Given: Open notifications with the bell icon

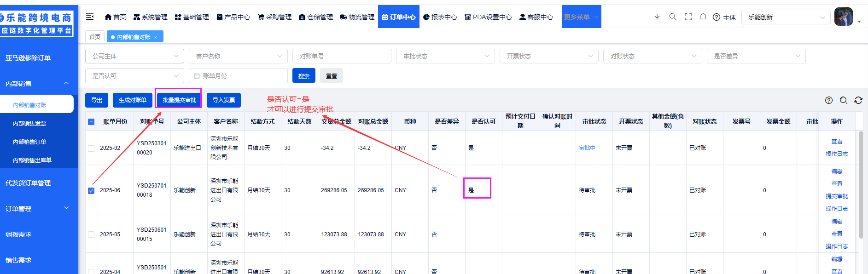Looking at the screenshot, I should coord(703,17).
